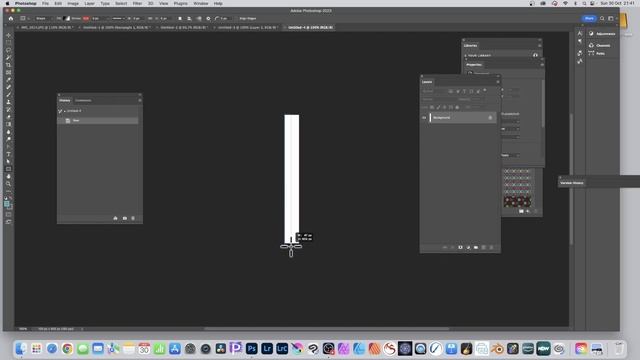Image resolution: width=640 pixels, height=360 pixels.
Task: Toggle Quick Mask mode in toolbar
Action: (x=9, y=214)
